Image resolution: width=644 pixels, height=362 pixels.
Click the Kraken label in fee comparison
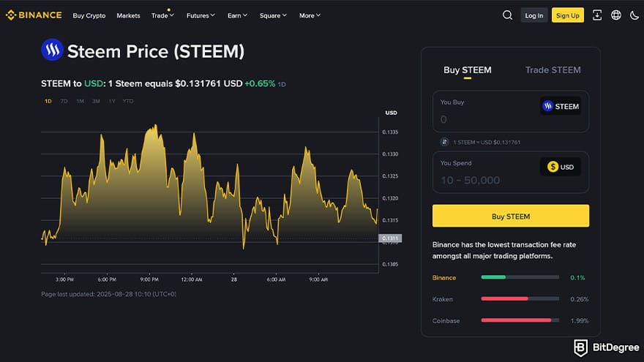[442, 299]
